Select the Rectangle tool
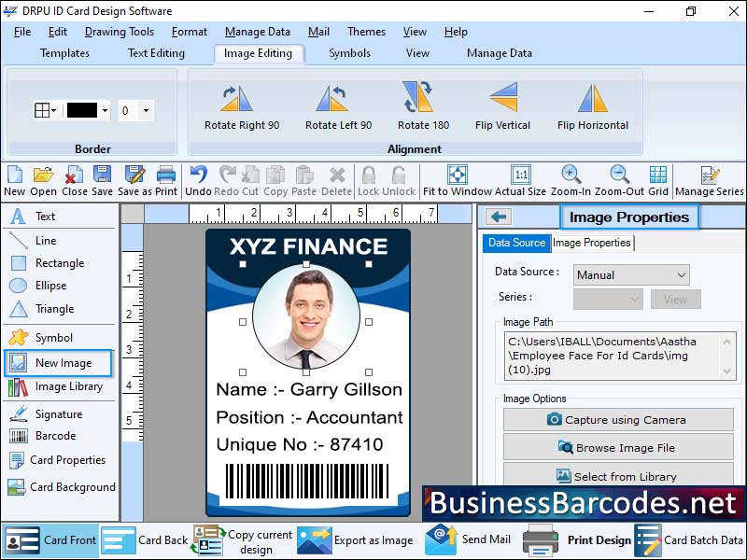This screenshot has height=560, width=747. pos(47,263)
